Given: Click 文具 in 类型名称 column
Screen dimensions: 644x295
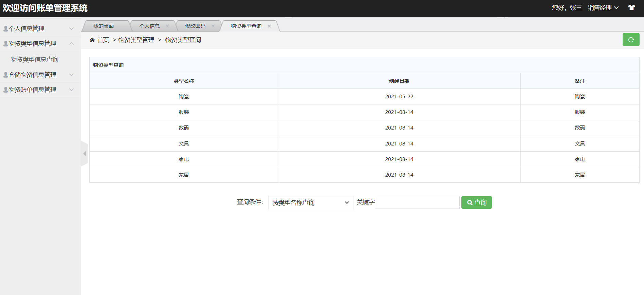Looking at the screenshot, I should click(x=184, y=144).
